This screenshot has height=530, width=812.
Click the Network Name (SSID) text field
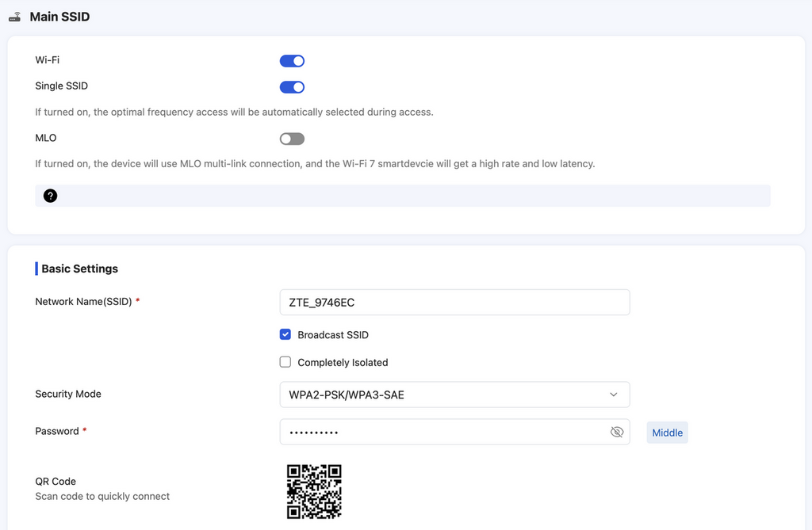pos(454,302)
